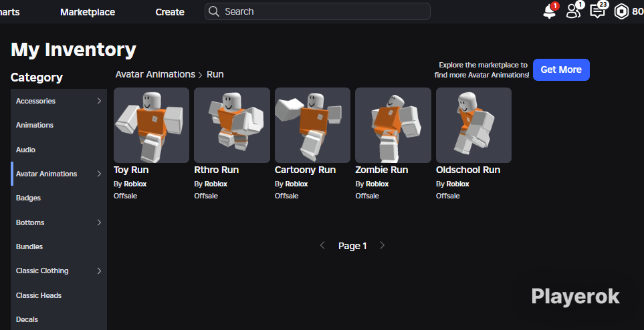Click the Page 1 indicator text
The image size is (644, 330).
[x=352, y=246]
